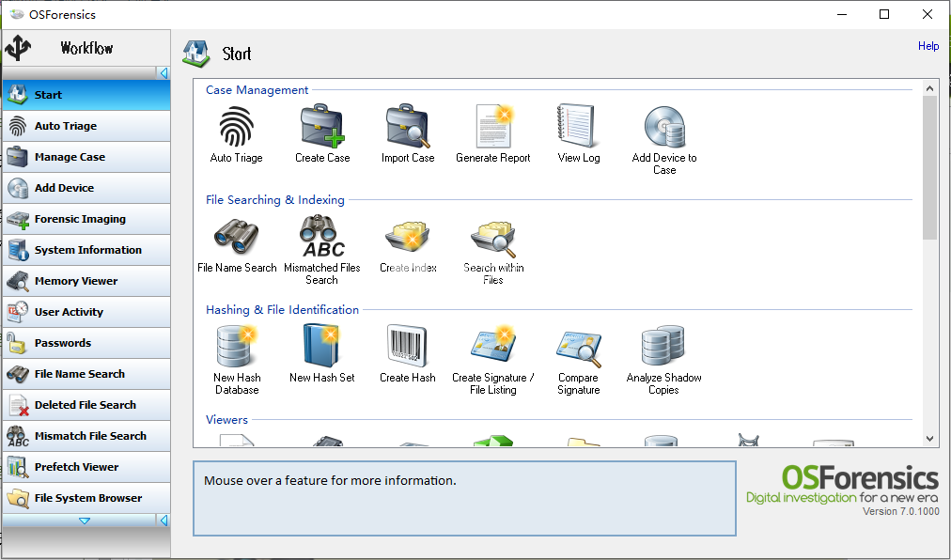The width and height of the screenshot is (951, 560).
Task: Open the View Log notebook icon
Action: click(577, 126)
